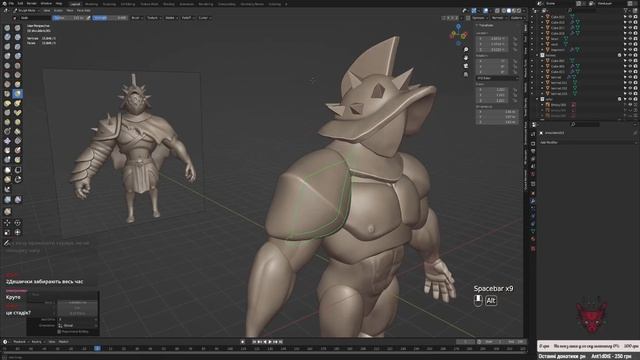The image size is (640, 360).
Task: Select the Pinch brush
Action: (x=7, y=93)
